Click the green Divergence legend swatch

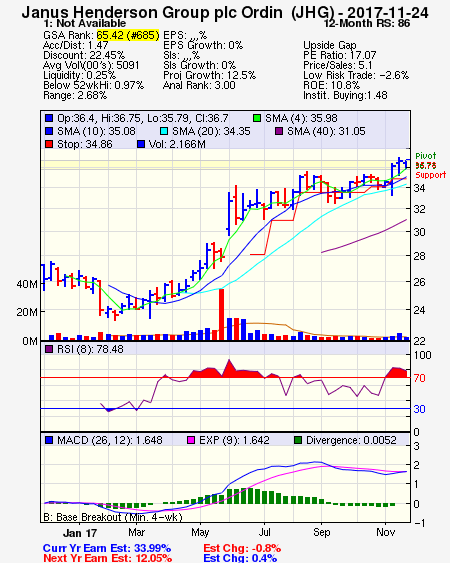pos(298,440)
